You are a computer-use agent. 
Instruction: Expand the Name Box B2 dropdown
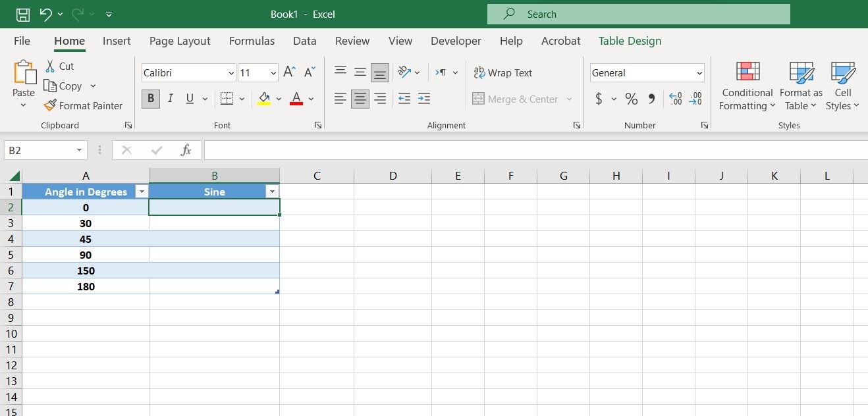79,150
